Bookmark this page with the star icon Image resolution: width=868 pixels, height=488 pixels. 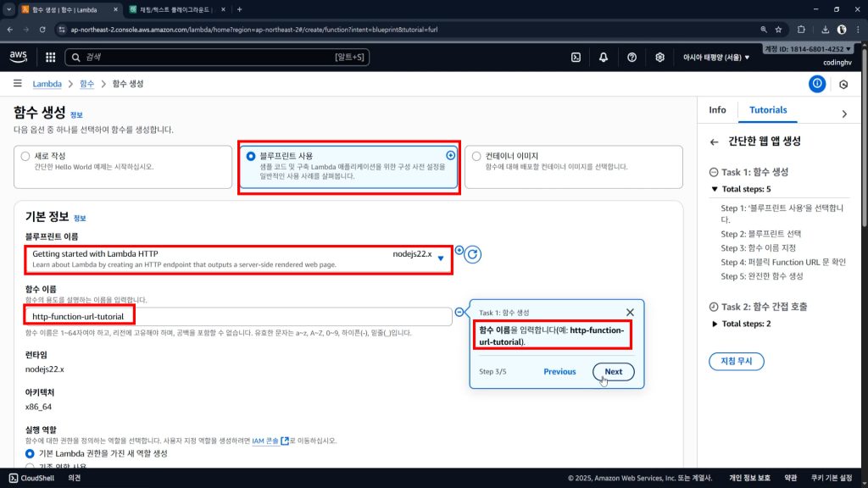click(x=778, y=30)
